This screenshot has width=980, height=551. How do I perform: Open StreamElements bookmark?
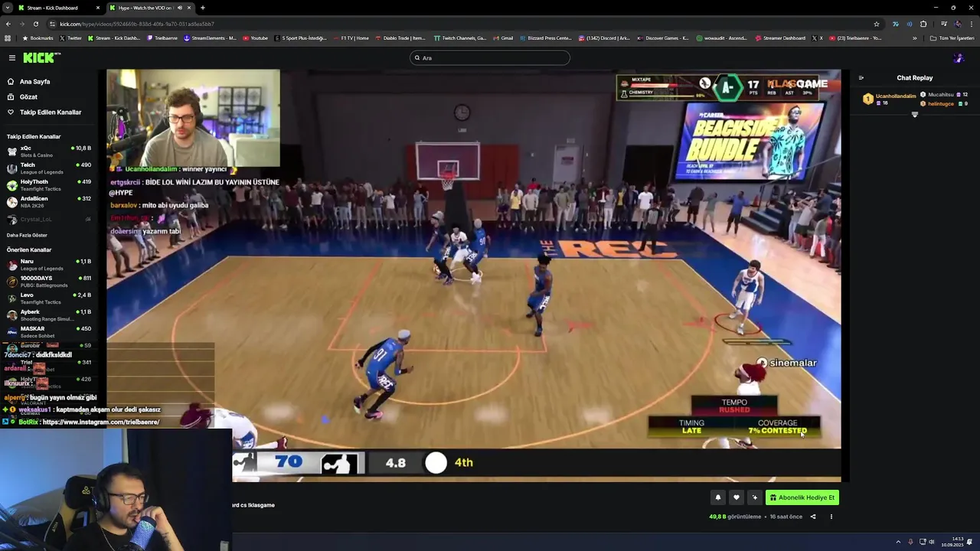(211, 37)
